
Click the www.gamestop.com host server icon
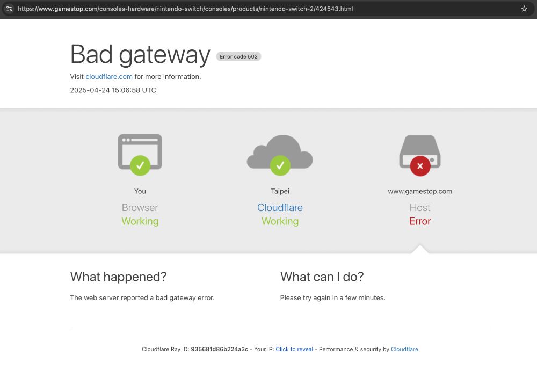[x=420, y=152]
